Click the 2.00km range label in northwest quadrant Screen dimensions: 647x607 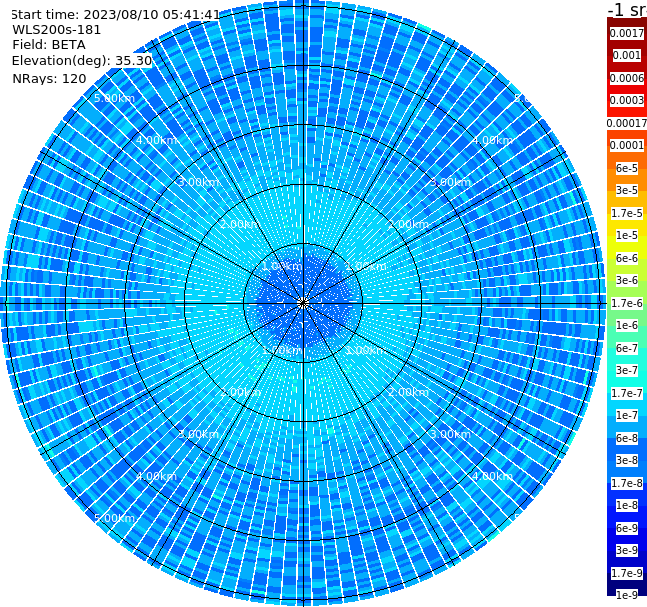[240, 224]
